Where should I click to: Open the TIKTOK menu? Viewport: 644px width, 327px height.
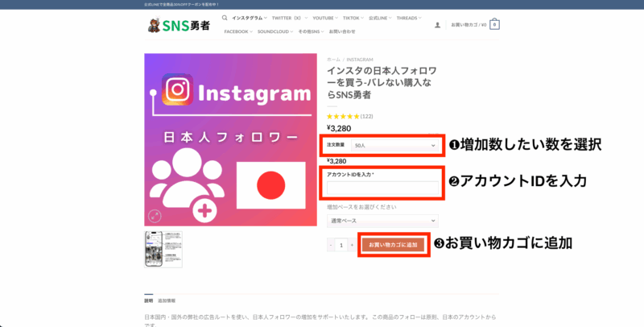(353, 18)
